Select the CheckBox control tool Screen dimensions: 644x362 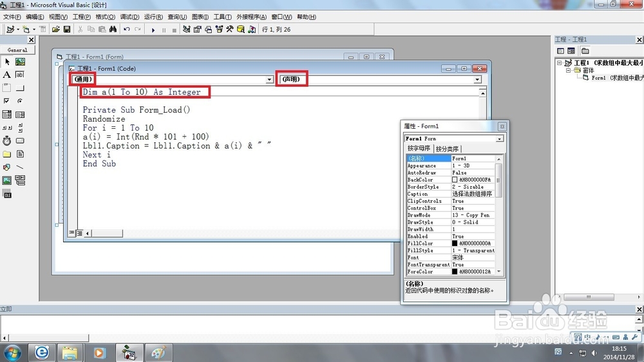[x=7, y=101]
